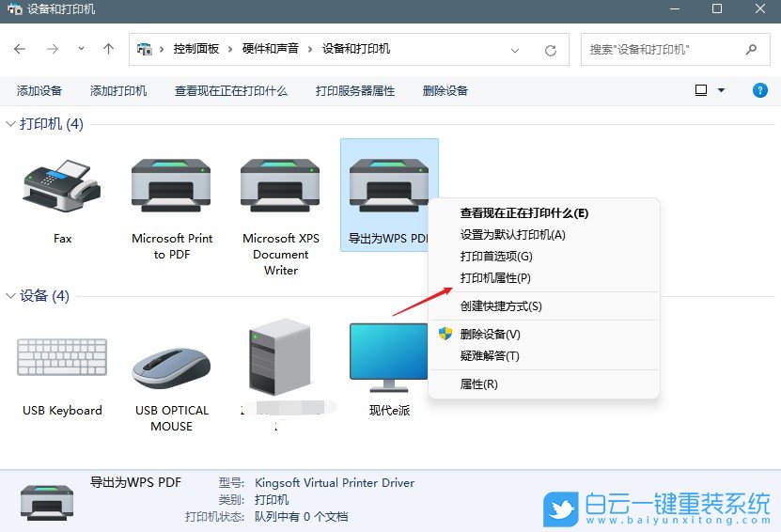781x532 pixels.
Task: Click the title bar window icon
Action: 15,9
